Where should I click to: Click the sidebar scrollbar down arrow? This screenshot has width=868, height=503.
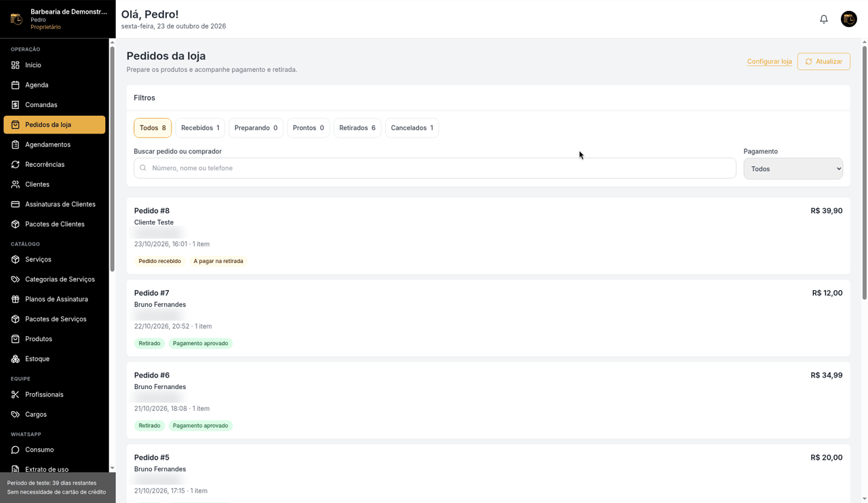(x=113, y=468)
